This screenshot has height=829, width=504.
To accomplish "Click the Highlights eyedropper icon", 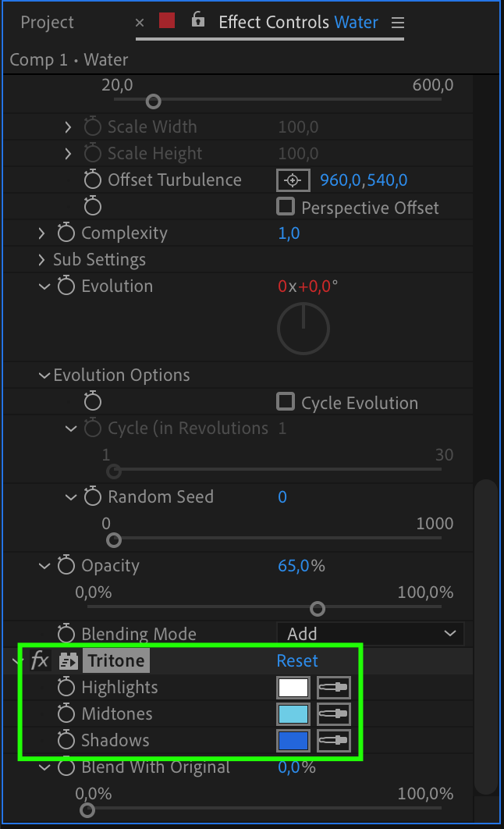I will (333, 688).
